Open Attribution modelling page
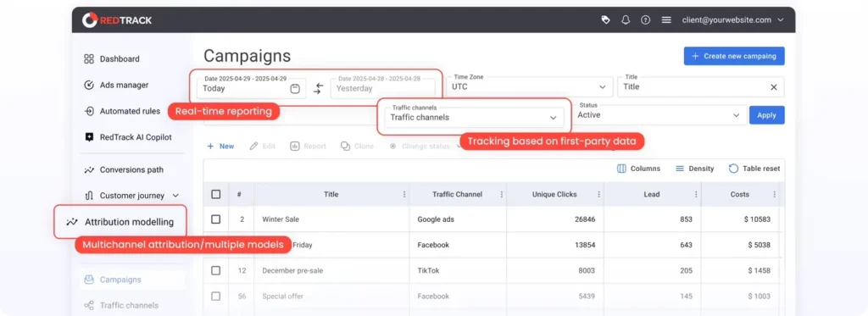Viewport: 868px width, 316px height. click(x=120, y=222)
